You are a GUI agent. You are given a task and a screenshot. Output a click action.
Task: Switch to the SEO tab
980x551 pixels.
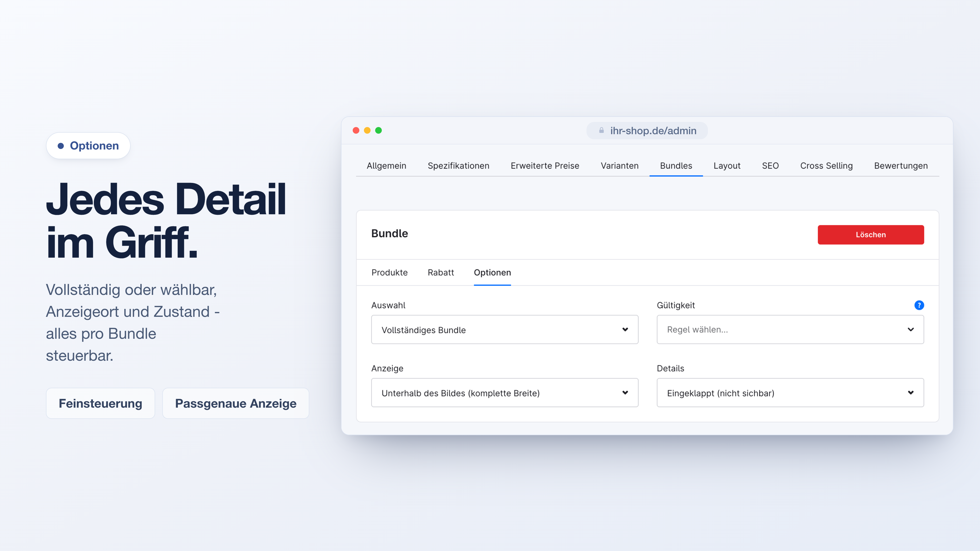point(770,166)
